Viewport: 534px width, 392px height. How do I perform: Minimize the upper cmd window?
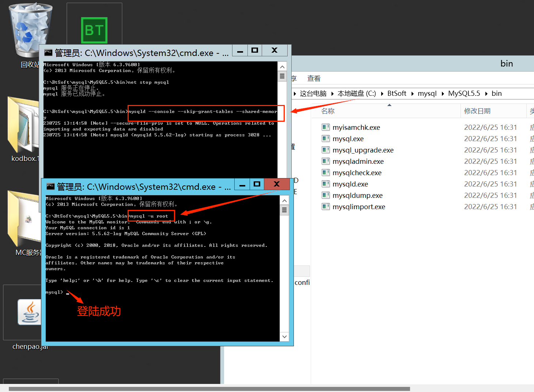pos(240,50)
